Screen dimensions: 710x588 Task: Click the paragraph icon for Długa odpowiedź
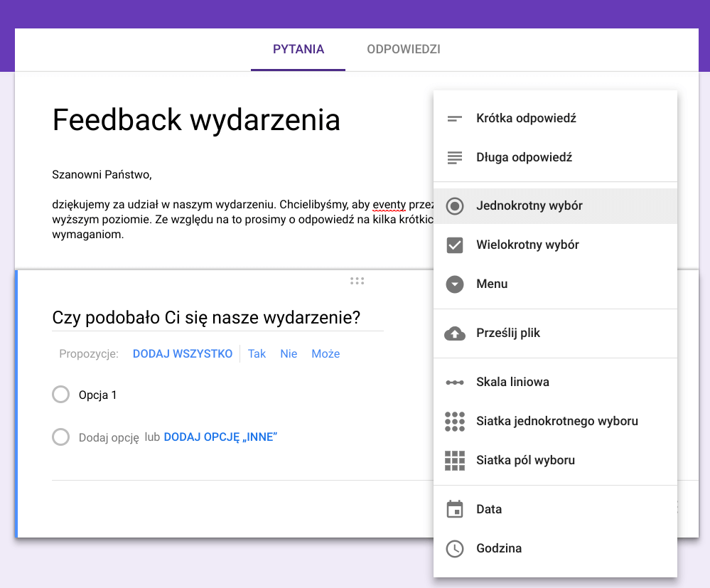coord(455,158)
